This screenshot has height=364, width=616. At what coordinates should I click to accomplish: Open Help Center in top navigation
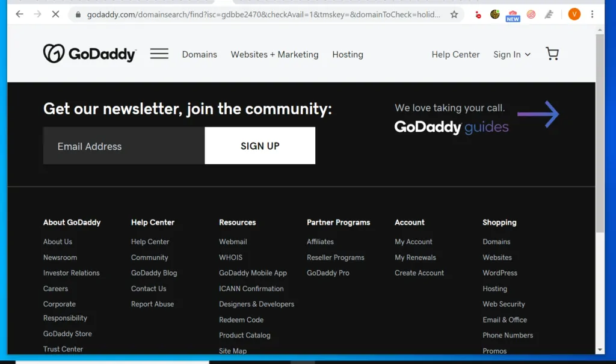[x=455, y=55]
